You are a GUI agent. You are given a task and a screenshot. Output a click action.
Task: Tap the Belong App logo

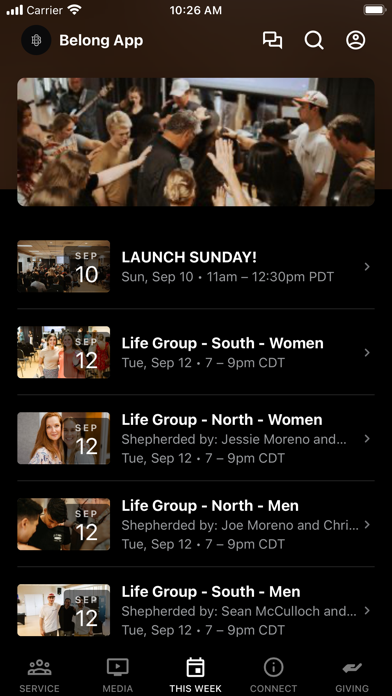pos(36,40)
